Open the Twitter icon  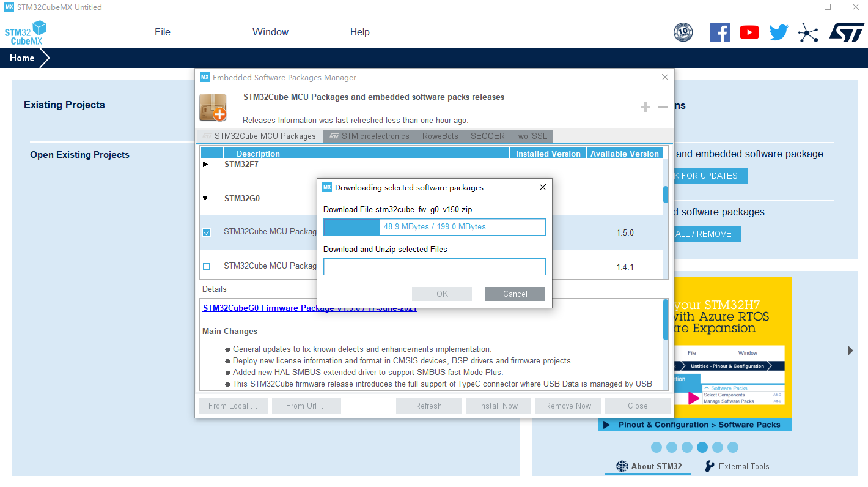click(x=779, y=32)
